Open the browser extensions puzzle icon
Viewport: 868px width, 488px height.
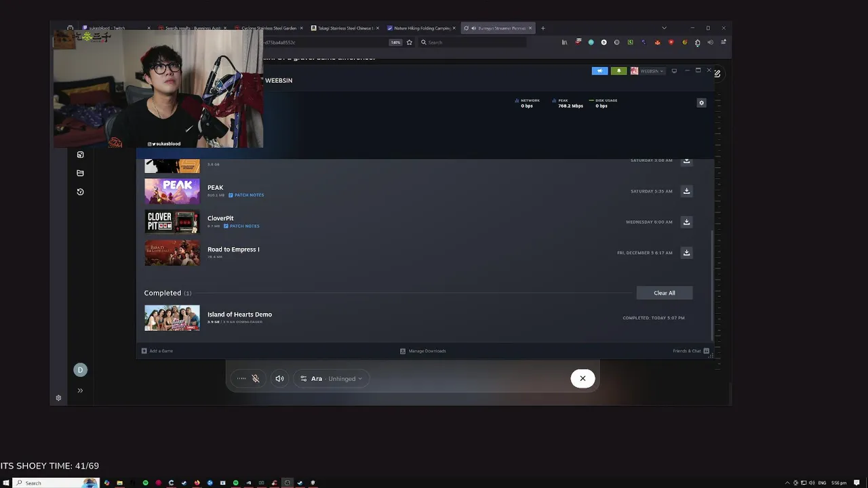[698, 43]
